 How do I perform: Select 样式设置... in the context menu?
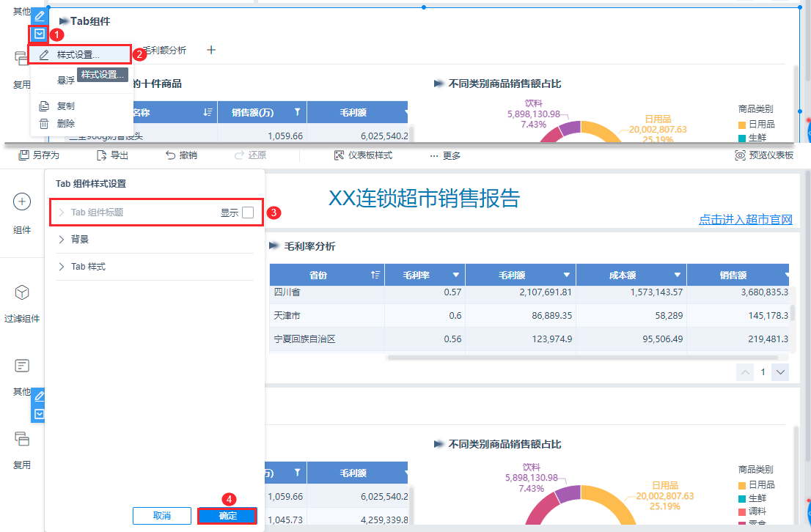click(81, 55)
